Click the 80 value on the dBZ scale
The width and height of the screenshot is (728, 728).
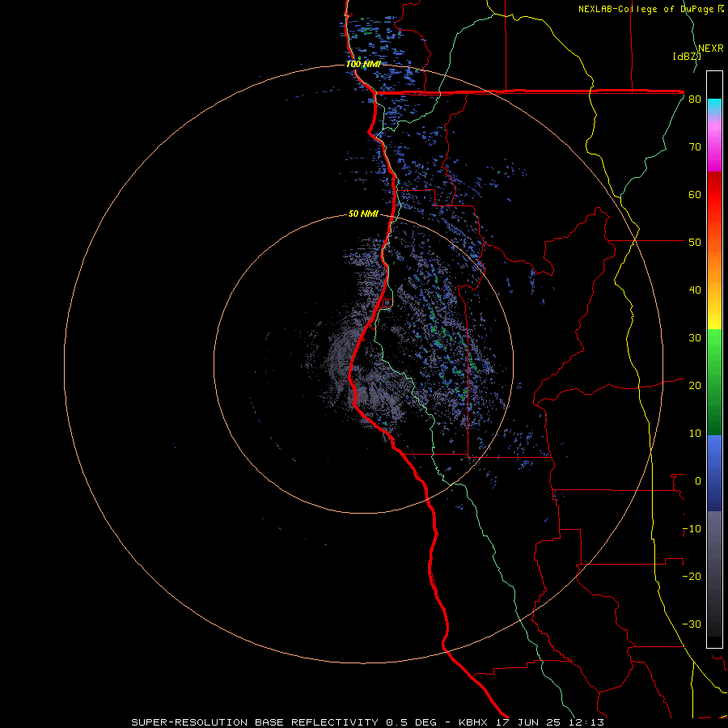tap(695, 99)
